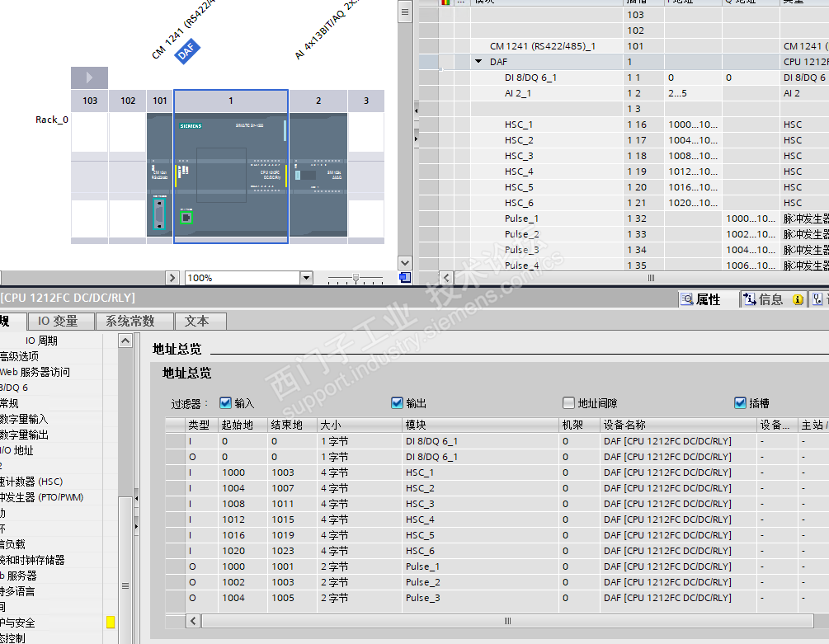This screenshot has width=829, height=644.
Task: Click the rack expand arrow button above slot 103
Action: pos(89,78)
